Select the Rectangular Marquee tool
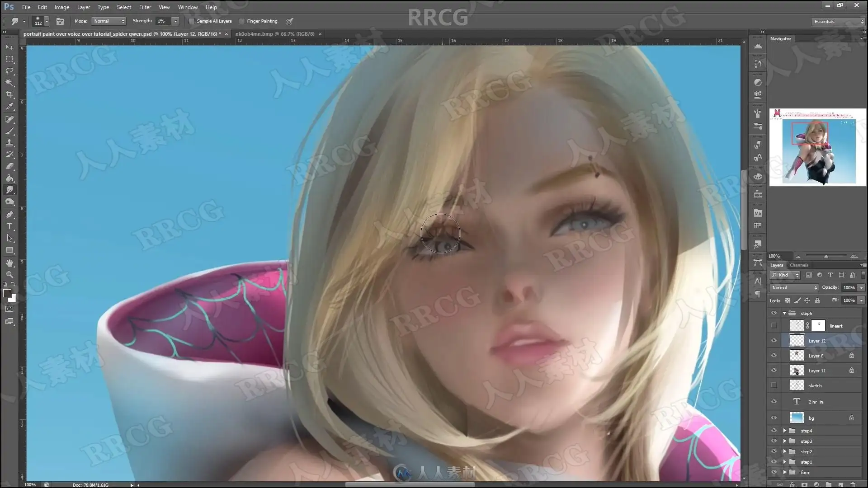Viewport: 868px width, 488px height. pyautogui.click(x=9, y=59)
